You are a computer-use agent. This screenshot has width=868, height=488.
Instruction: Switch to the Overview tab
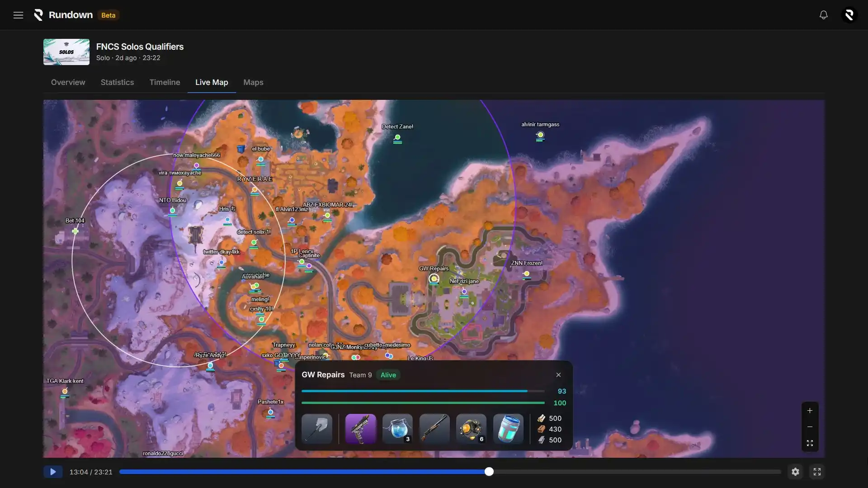pos(68,82)
